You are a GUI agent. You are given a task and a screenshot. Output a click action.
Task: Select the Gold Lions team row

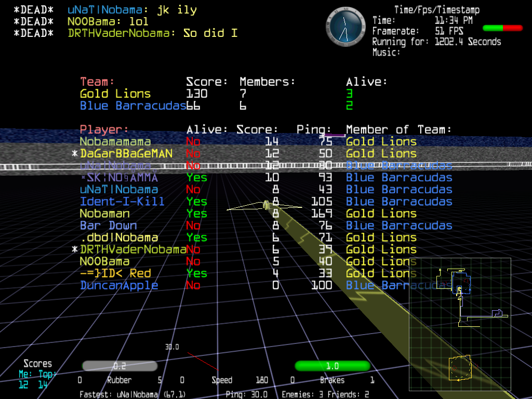click(115, 94)
